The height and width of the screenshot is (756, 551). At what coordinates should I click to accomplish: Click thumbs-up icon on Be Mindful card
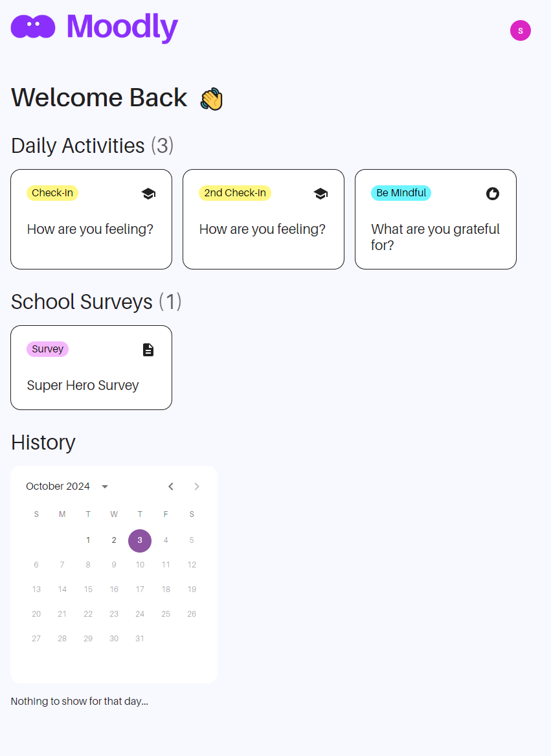click(493, 194)
